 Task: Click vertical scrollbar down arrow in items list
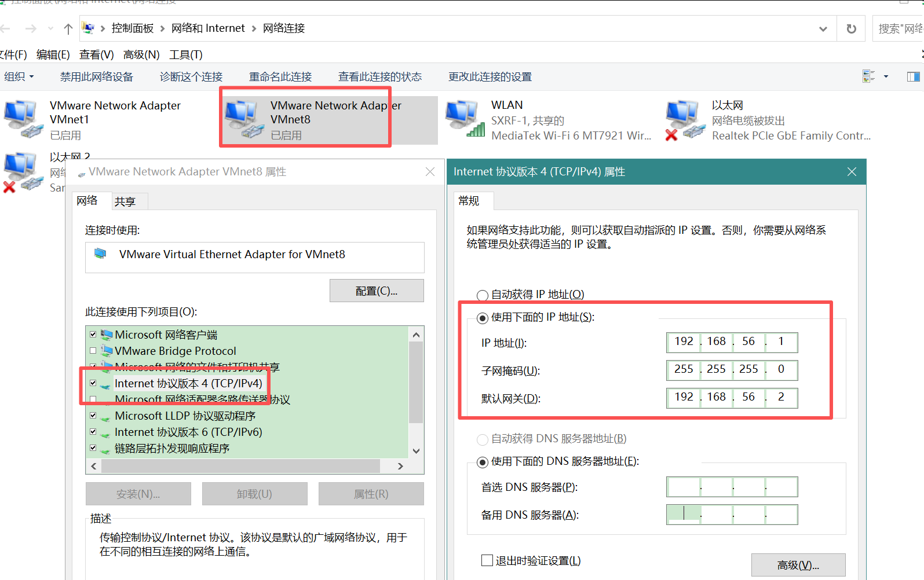point(416,451)
